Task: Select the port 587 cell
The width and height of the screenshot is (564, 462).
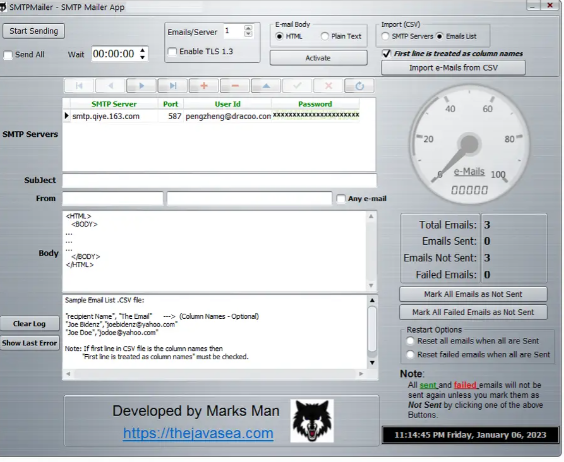Action: click(171, 116)
